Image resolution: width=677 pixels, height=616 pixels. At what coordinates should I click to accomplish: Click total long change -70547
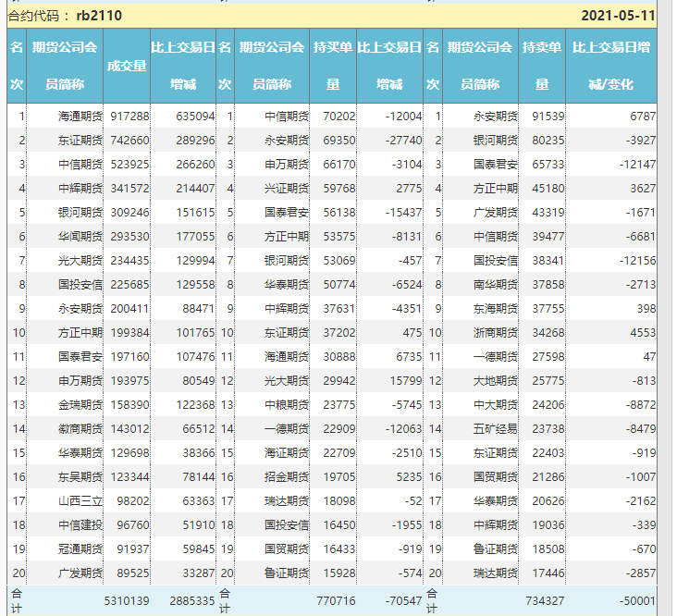pyautogui.click(x=403, y=601)
